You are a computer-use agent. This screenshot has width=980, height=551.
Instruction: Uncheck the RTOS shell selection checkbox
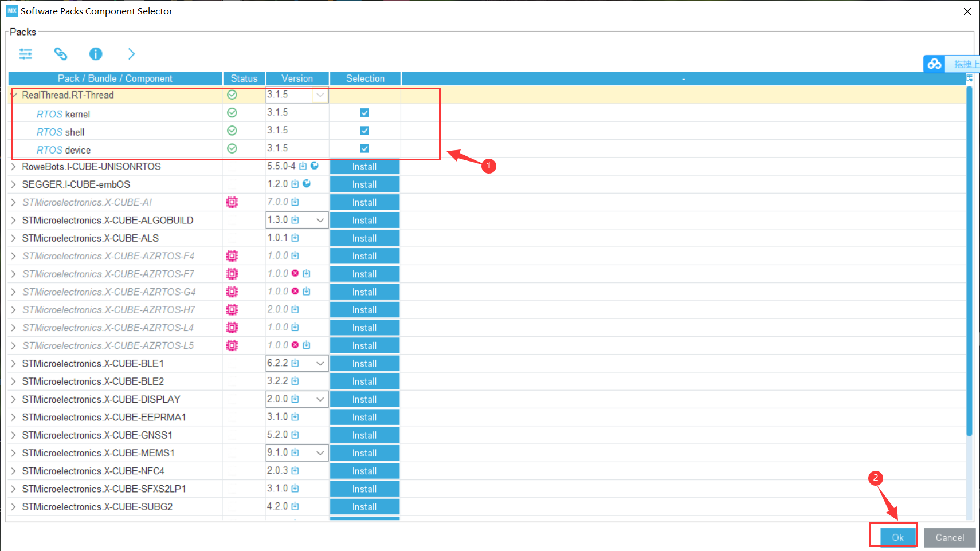pos(364,131)
